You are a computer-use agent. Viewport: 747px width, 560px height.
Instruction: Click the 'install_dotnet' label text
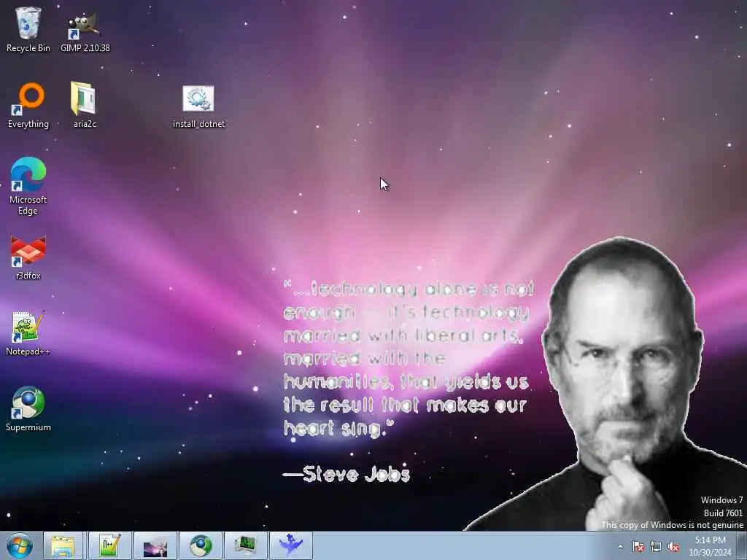pyautogui.click(x=198, y=124)
